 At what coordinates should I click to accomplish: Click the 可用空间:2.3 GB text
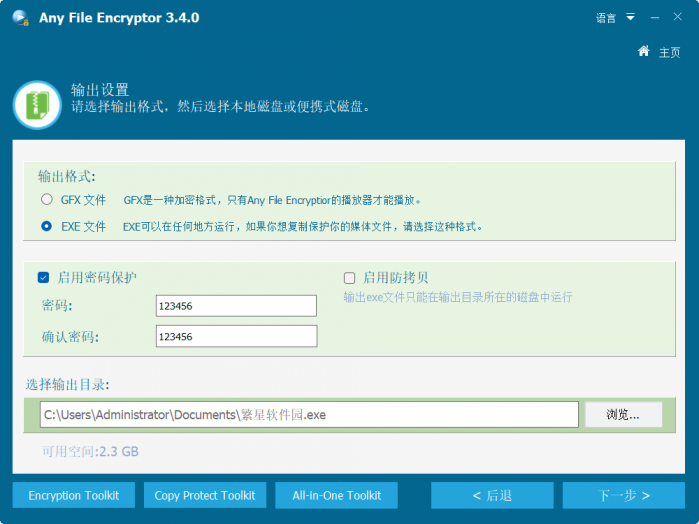pos(90,451)
